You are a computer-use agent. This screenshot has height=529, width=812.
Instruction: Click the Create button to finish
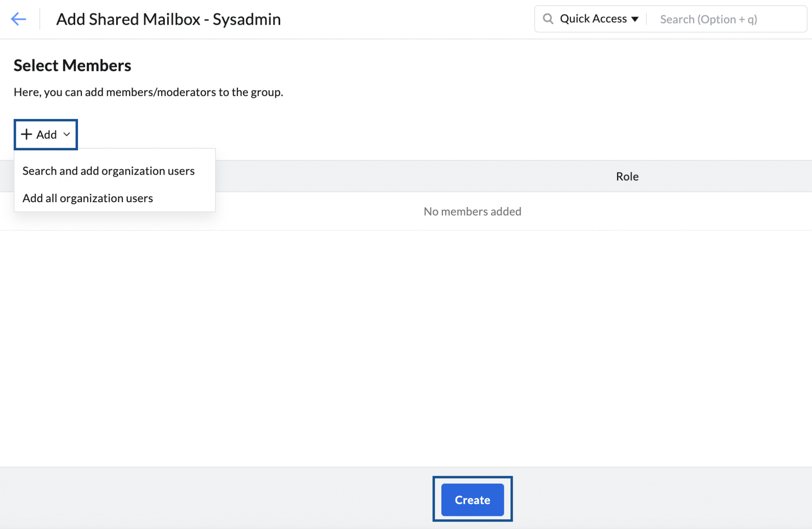coord(472,500)
